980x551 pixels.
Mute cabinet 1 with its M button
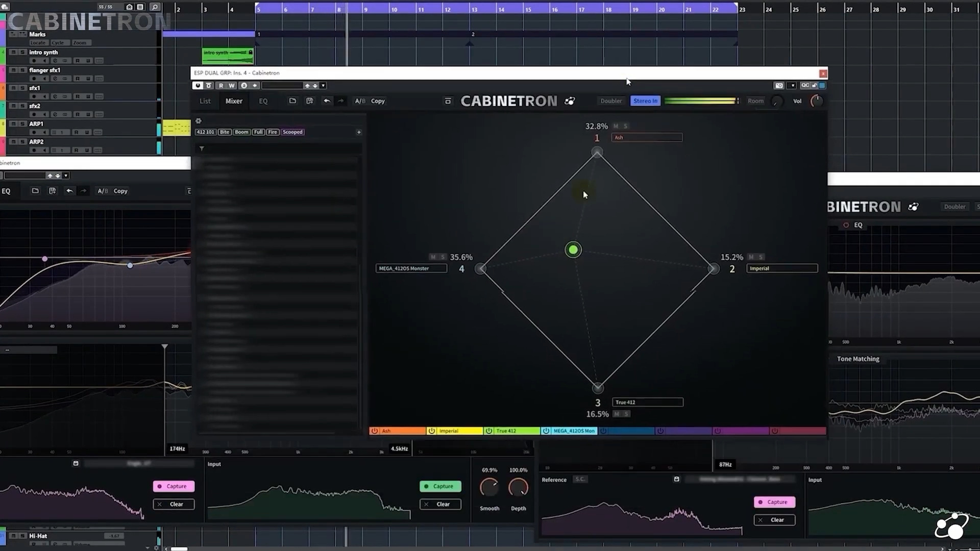(x=616, y=126)
